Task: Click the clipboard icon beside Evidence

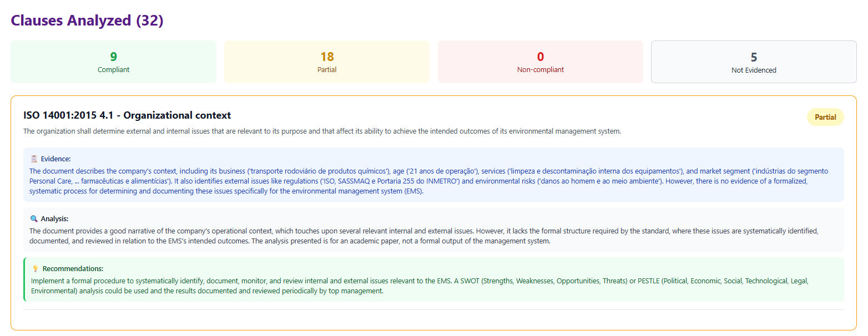Action: coord(34,159)
